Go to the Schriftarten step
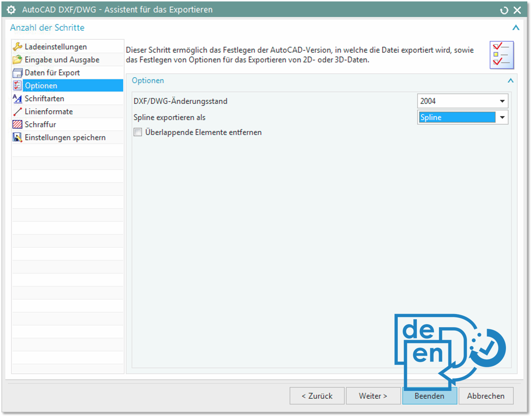The image size is (532, 417). (x=45, y=99)
